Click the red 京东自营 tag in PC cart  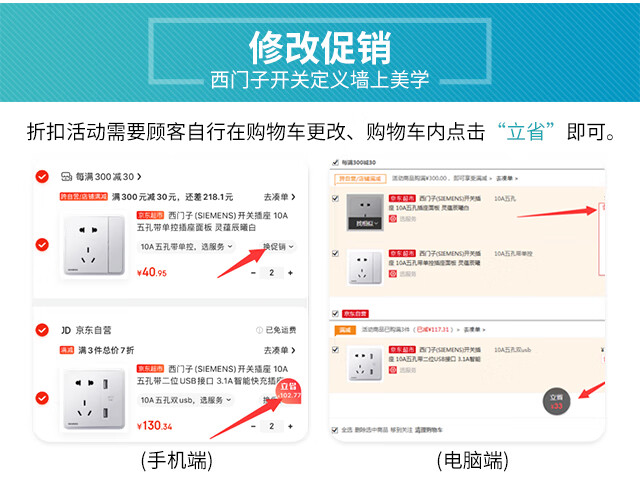click(x=355, y=313)
